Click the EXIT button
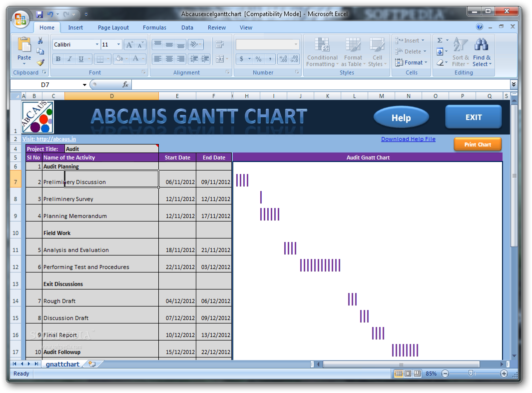532x393 pixels. pyautogui.click(x=473, y=117)
